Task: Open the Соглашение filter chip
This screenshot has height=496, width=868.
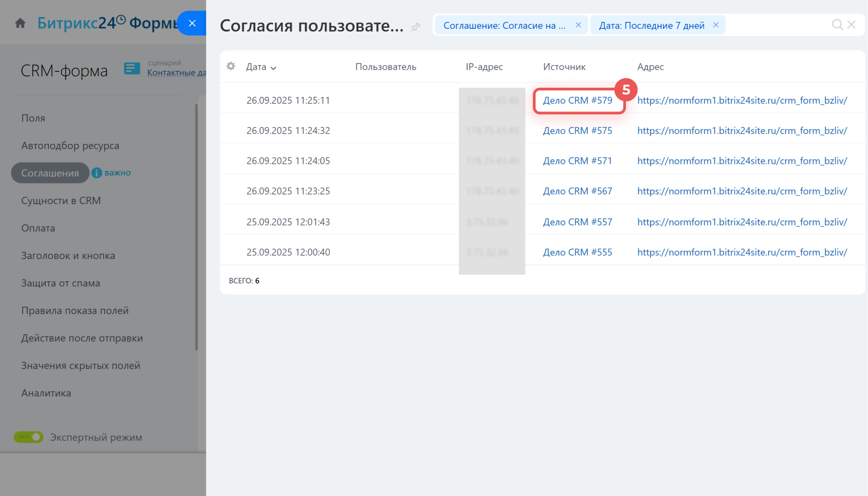Action: (x=504, y=26)
